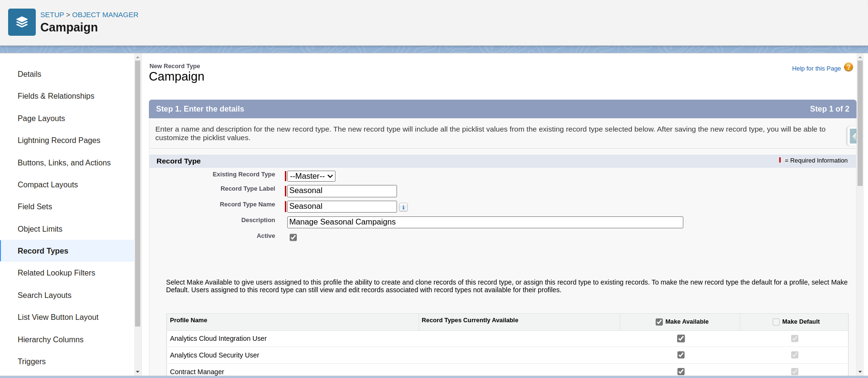Click the SETUP breadcrumb link
This screenshot has height=378, width=868.
coord(52,15)
